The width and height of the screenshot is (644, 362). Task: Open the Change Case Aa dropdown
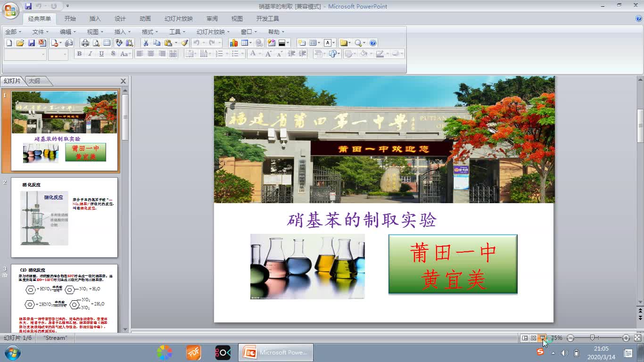pyautogui.click(x=125, y=54)
